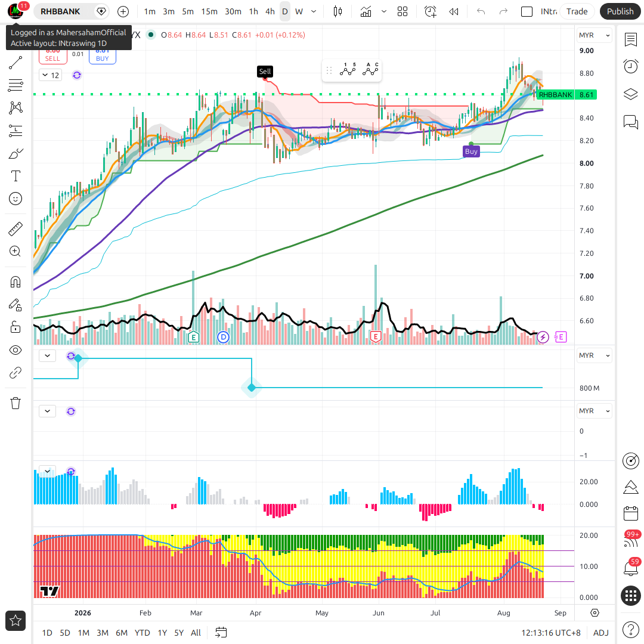The width and height of the screenshot is (644, 644).
Task: Select the brush drawing tool
Action: click(16, 154)
